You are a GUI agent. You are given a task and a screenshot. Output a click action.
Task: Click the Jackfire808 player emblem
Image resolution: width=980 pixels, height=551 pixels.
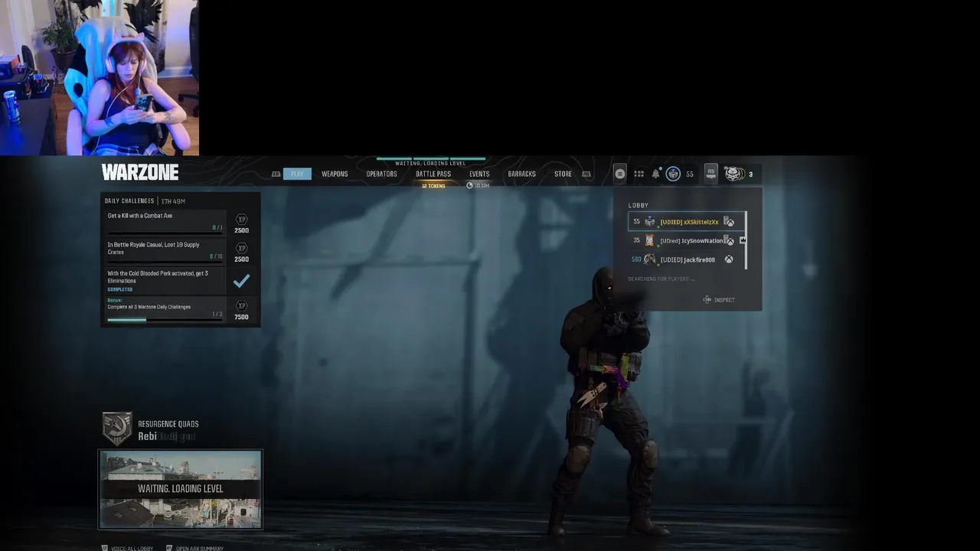[x=650, y=259]
